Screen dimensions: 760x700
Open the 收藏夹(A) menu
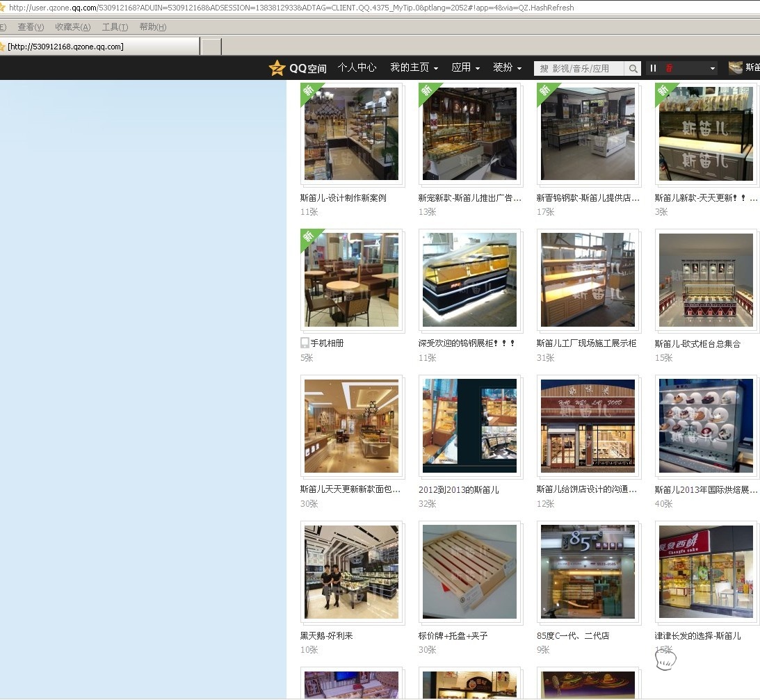point(73,27)
